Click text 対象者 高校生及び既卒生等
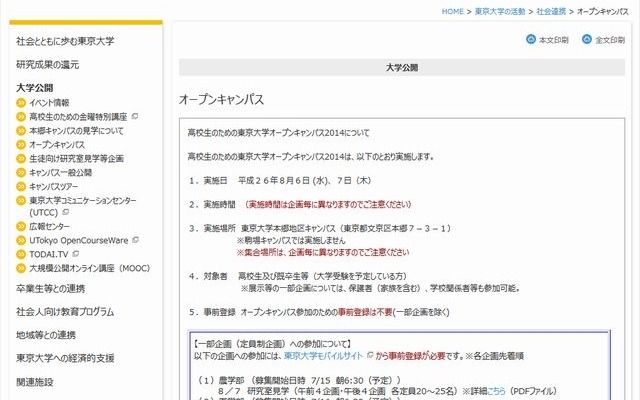The width and height of the screenshot is (640, 400). click(298, 276)
